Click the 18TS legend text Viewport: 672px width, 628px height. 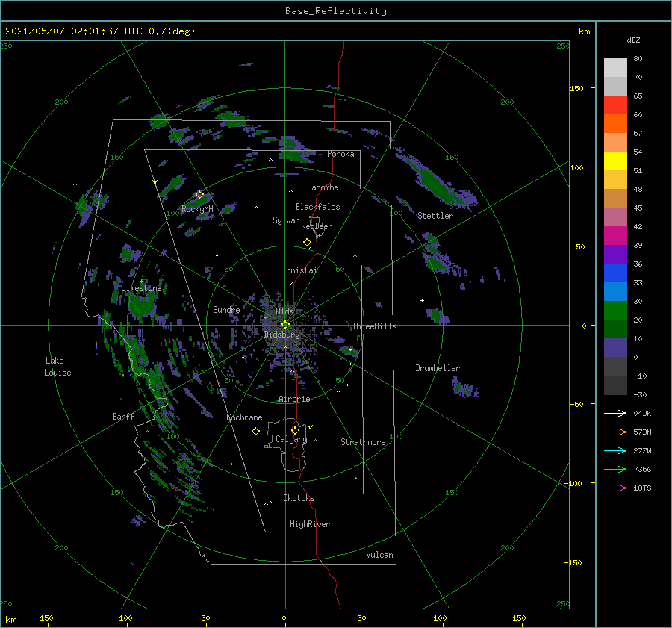click(642, 488)
